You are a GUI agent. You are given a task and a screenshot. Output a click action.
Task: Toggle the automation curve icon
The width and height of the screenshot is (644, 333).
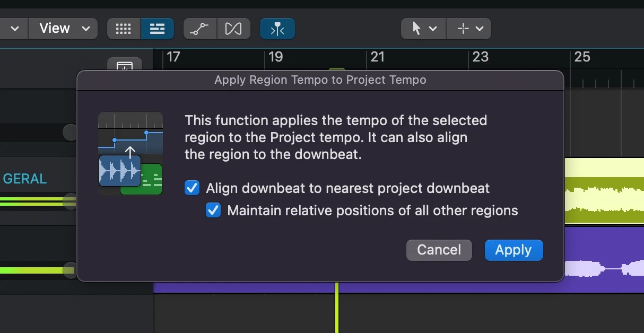click(x=199, y=29)
